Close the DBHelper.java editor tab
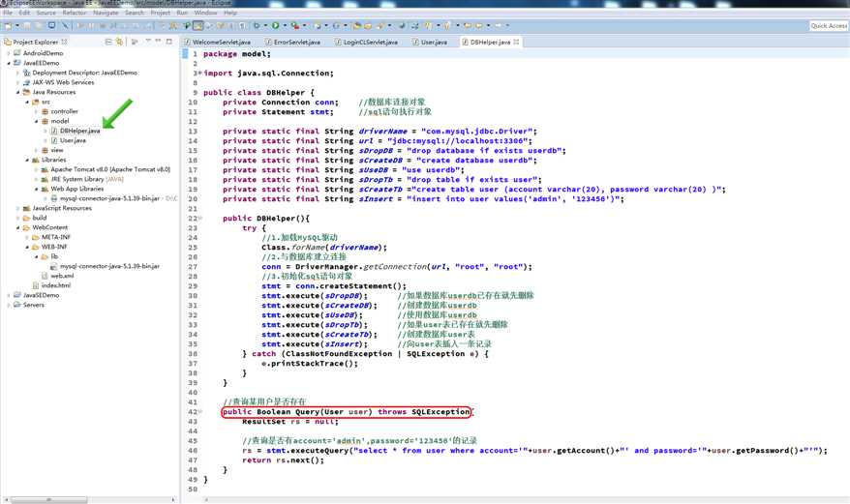The width and height of the screenshot is (850, 504). click(x=516, y=42)
